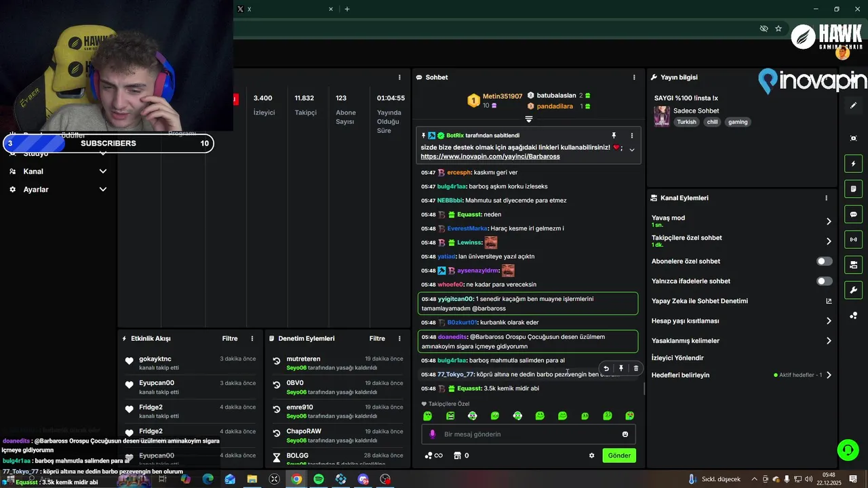The height and width of the screenshot is (488, 868).
Task: Expand Yavaş mod settings arrow
Action: click(829, 221)
